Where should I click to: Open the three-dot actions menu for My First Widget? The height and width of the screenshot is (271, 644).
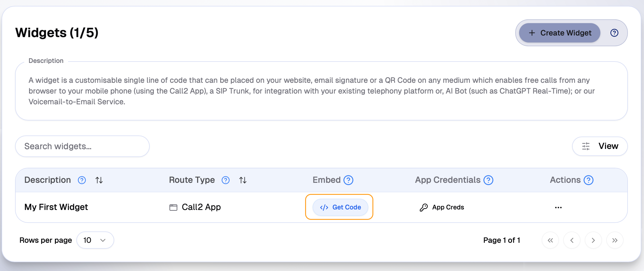pyautogui.click(x=558, y=207)
